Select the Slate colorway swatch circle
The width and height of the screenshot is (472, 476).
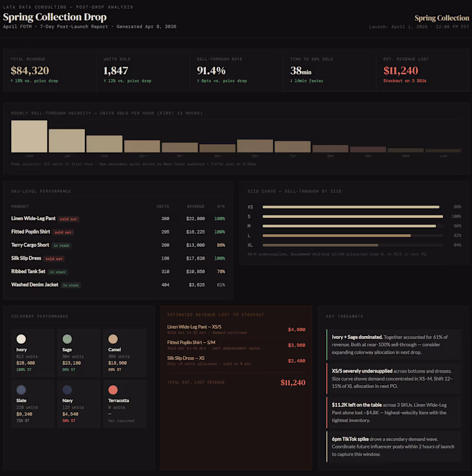tap(21, 390)
